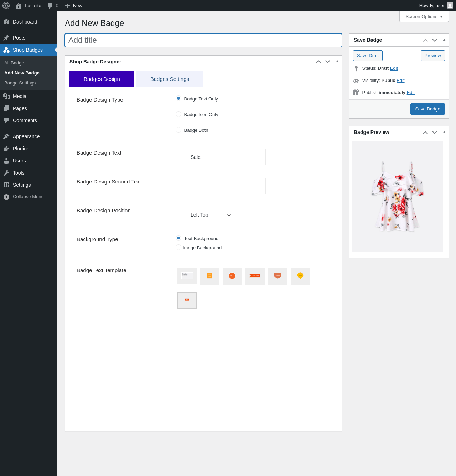Click the Add title input field

203,40
